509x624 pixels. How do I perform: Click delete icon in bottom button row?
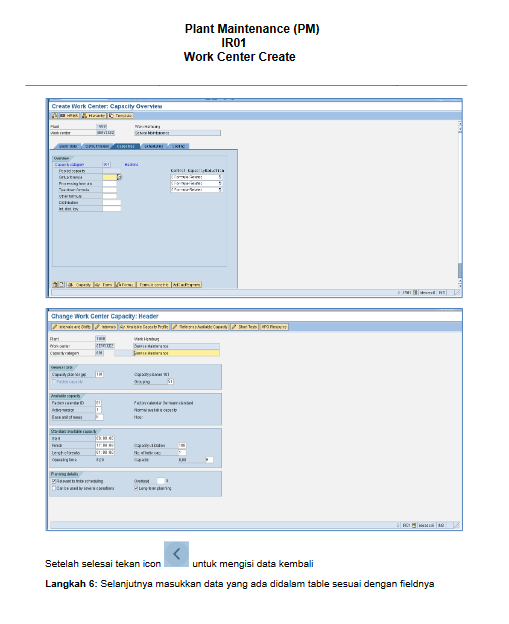click(x=55, y=285)
